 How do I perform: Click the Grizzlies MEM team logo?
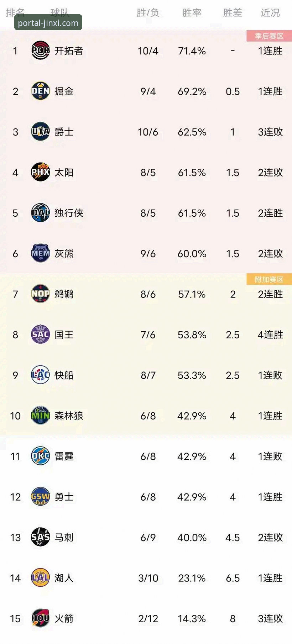point(40,254)
